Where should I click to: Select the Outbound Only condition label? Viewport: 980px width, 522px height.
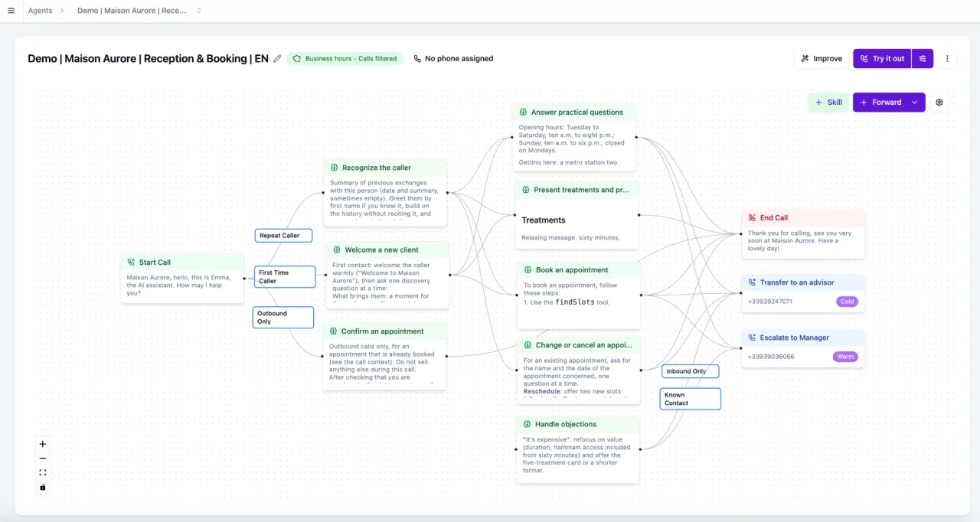tap(283, 318)
